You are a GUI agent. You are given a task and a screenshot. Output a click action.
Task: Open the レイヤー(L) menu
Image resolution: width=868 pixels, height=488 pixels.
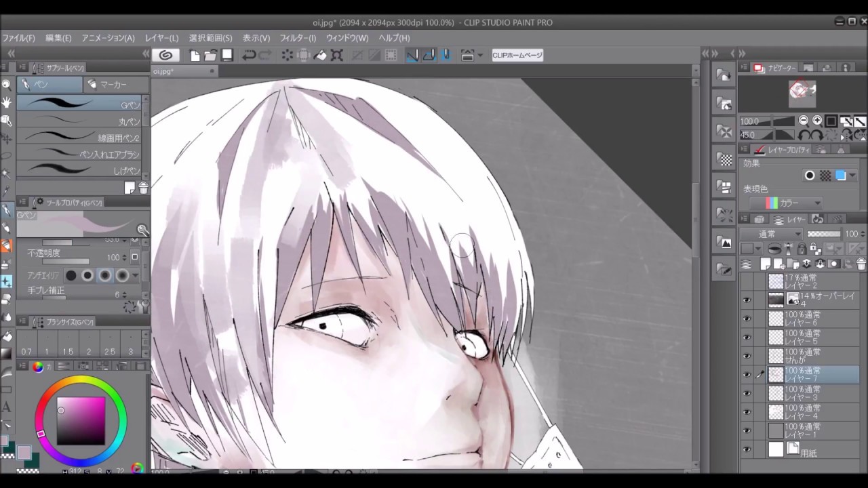click(x=162, y=38)
